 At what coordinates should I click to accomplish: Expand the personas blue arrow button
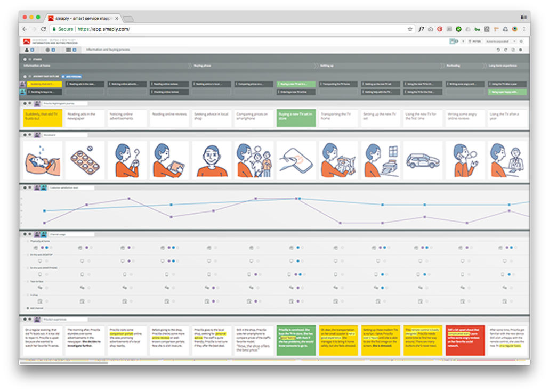point(32,50)
